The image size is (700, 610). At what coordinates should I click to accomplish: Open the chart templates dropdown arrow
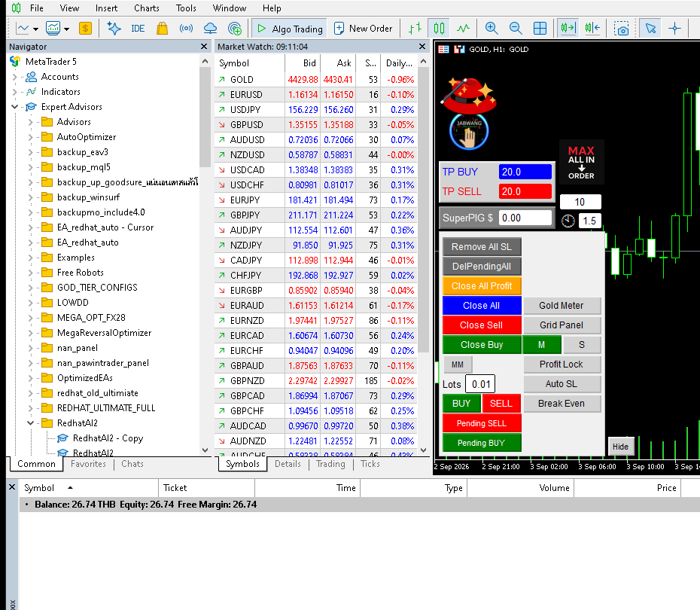coord(66,29)
